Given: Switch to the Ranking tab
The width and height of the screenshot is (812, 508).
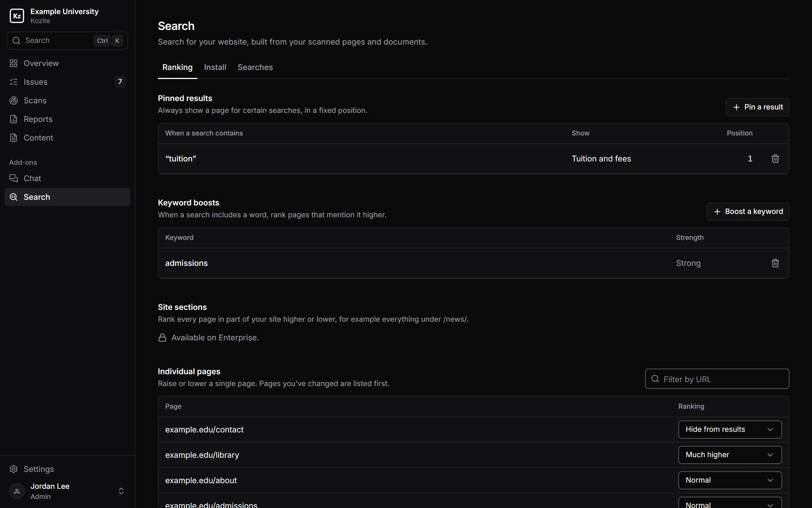Looking at the screenshot, I should click(x=178, y=67).
